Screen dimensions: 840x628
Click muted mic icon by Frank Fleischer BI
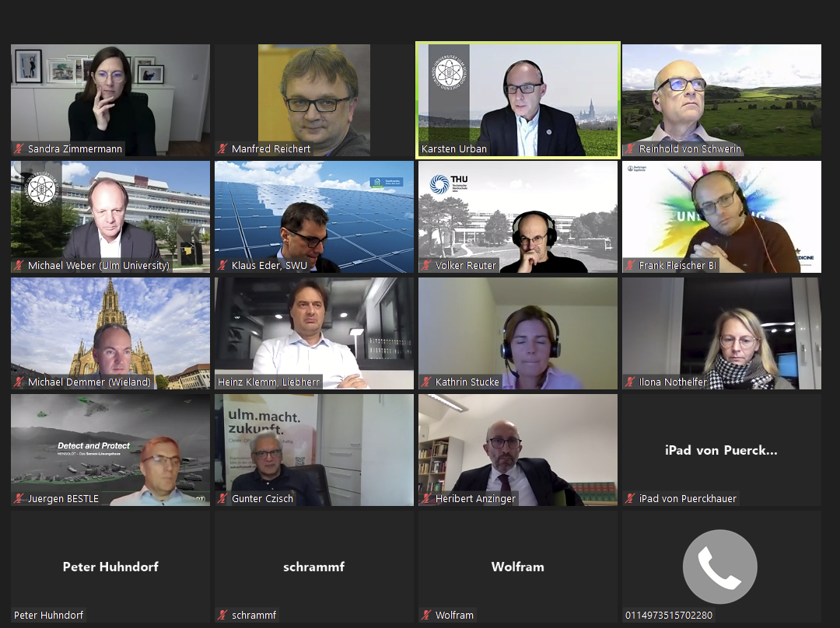(631, 266)
